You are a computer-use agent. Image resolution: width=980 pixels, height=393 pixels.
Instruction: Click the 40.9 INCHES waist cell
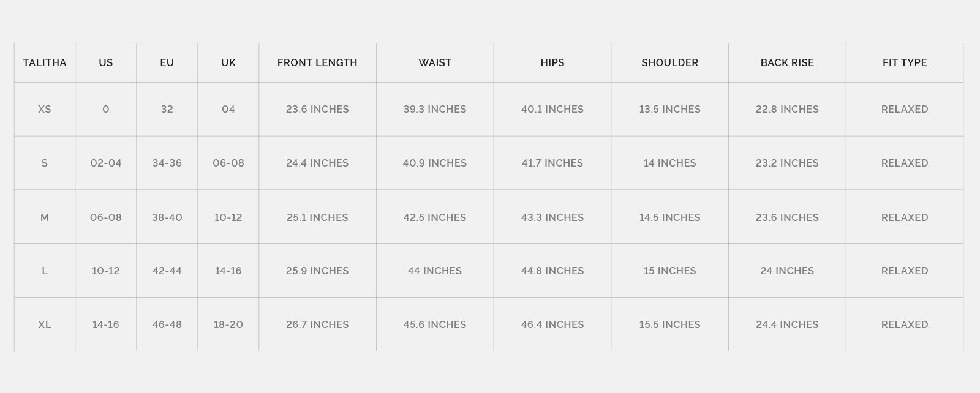[x=435, y=163]
